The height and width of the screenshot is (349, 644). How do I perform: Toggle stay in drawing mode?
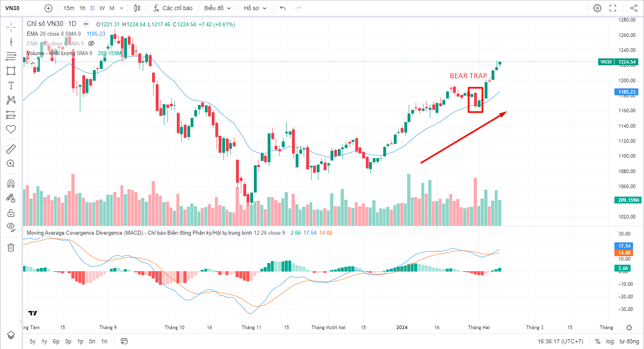click(x=11, y=198)
